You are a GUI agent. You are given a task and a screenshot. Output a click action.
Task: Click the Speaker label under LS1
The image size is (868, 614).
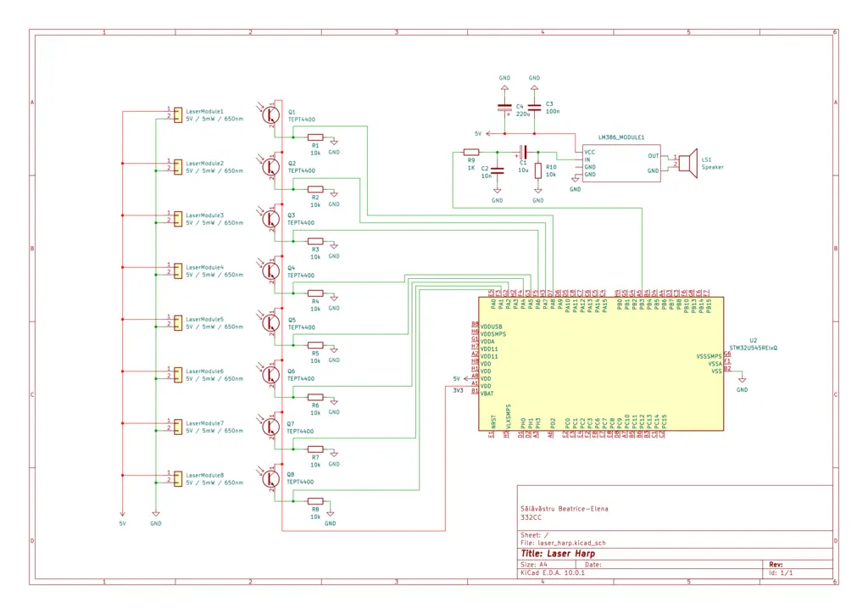pos(712,167)
